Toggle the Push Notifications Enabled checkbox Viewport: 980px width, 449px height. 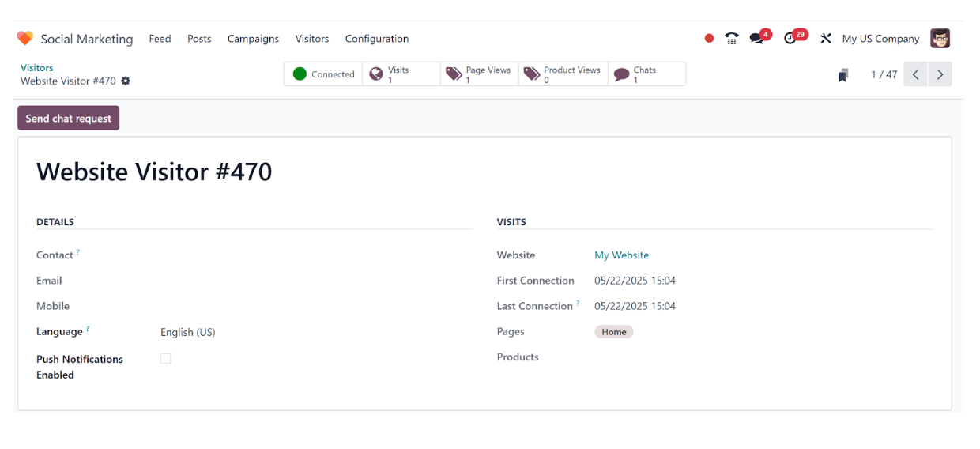coord(165,358)
